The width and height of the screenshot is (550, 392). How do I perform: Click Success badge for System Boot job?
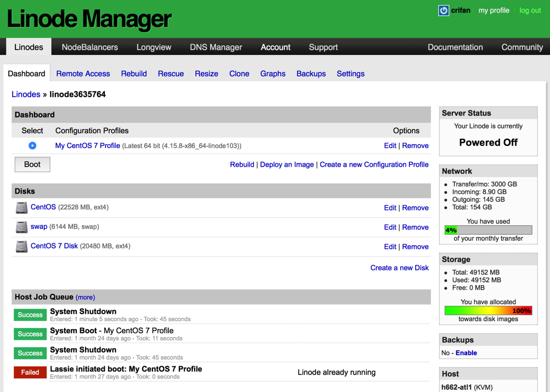[30, 334]
